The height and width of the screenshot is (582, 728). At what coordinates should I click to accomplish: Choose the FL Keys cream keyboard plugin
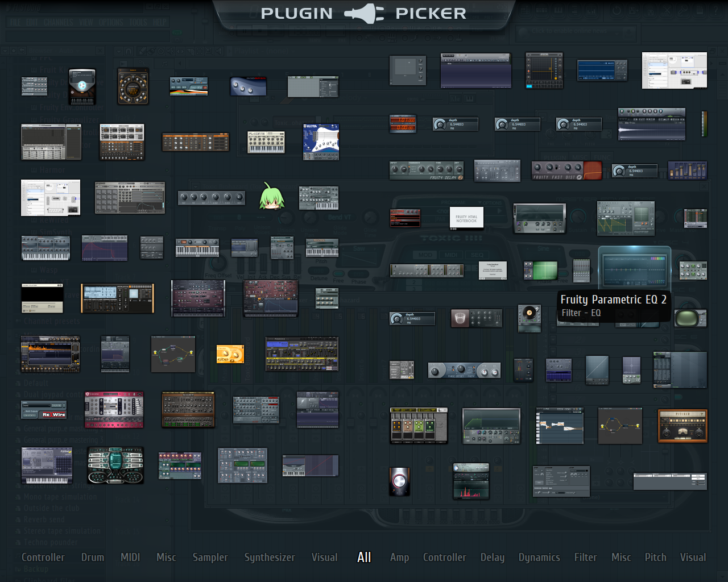pos(266,142)
